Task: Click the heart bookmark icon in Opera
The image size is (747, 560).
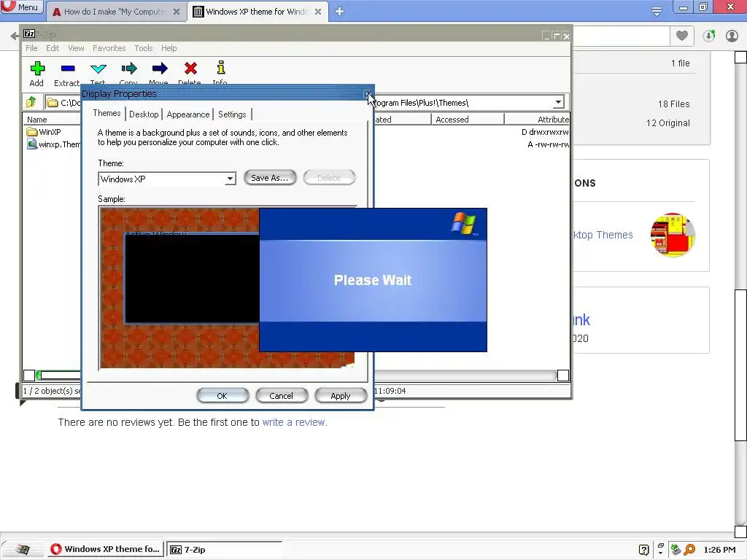Action: point(682,36)
